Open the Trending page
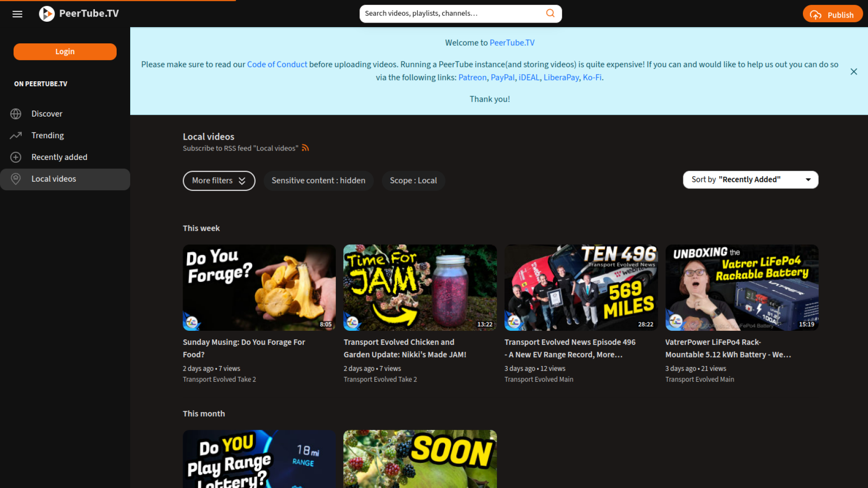 point(48,135)
